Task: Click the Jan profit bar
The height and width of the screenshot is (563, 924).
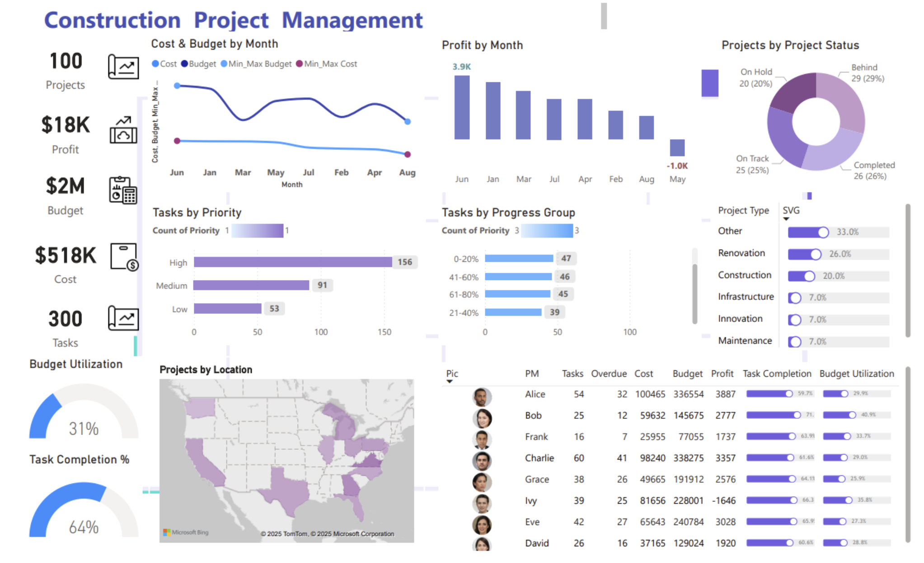Action: tap(493, 110)
